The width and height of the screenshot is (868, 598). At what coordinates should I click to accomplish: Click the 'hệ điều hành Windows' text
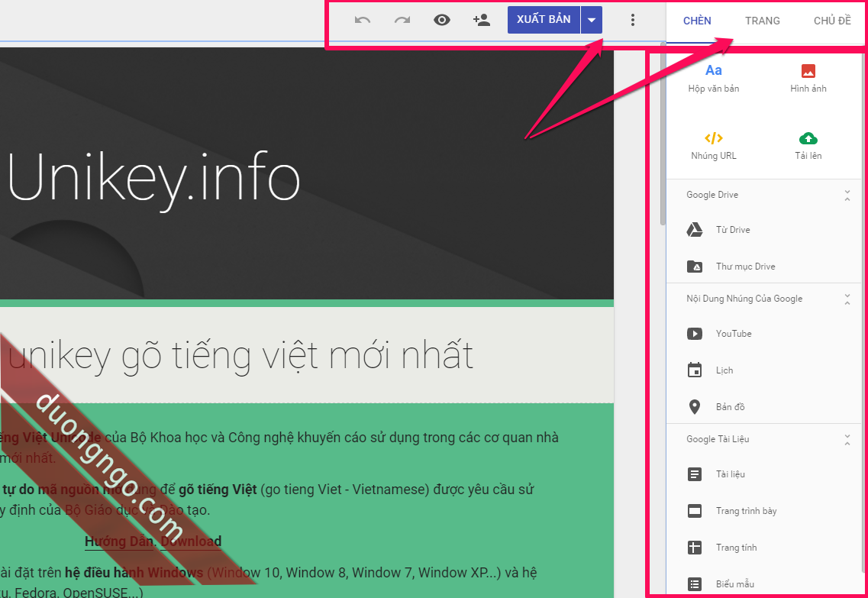pos(134,573)
